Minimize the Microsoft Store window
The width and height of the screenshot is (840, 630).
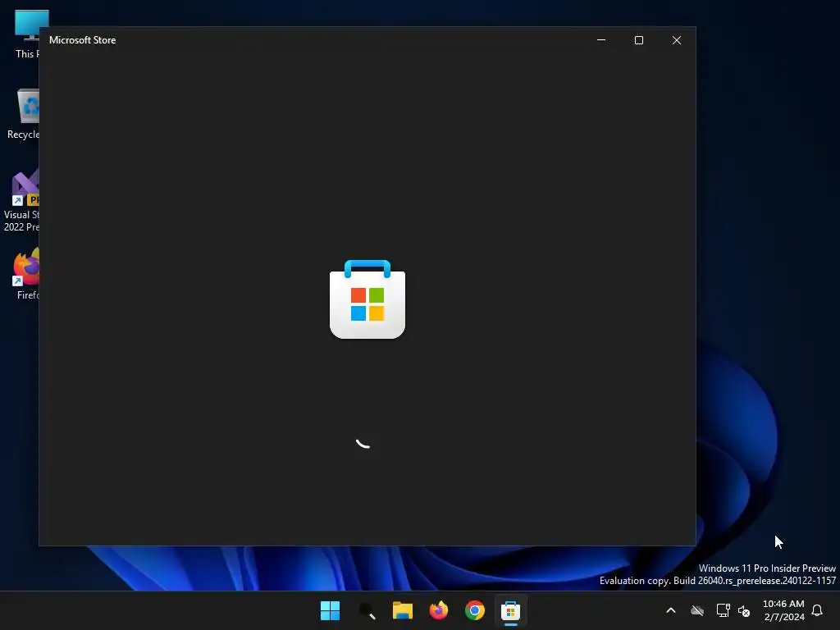(601, 40)
